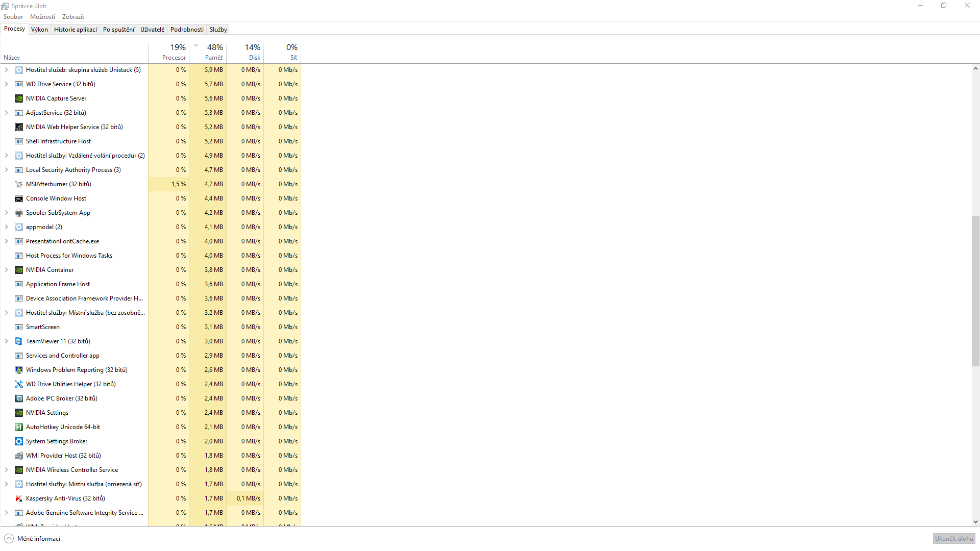Image resolution: width=980 pixels, height=551 pixels.
Task: Click the appmodel gear icon
Action: [19, 227]
